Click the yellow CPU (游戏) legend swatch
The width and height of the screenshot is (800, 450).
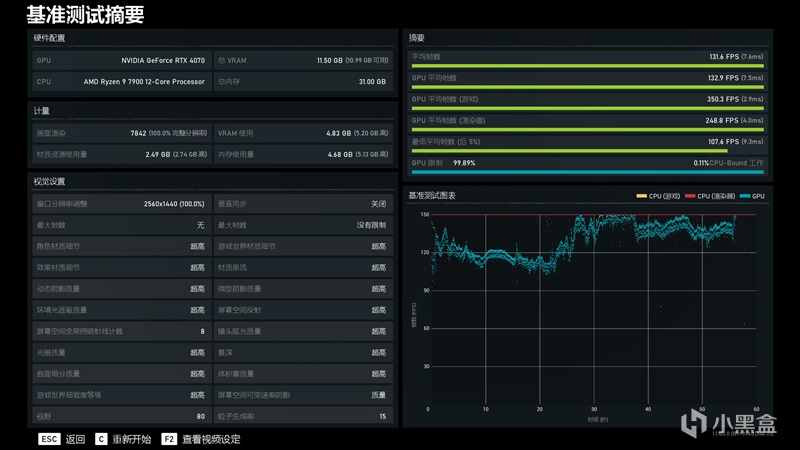point(641,196)
